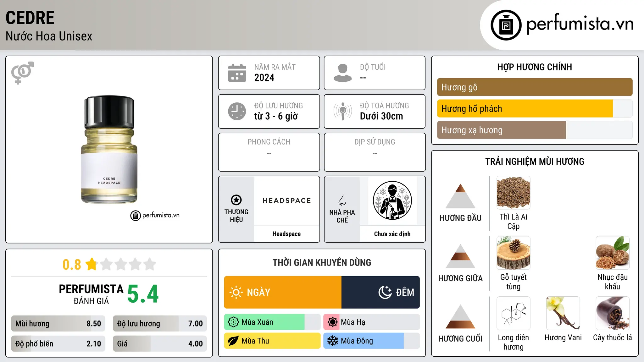The height and width of the screenshot is (362, 644).
Task: Click the 5.4 Perfumista score
Action: click(x=143, y=294)
